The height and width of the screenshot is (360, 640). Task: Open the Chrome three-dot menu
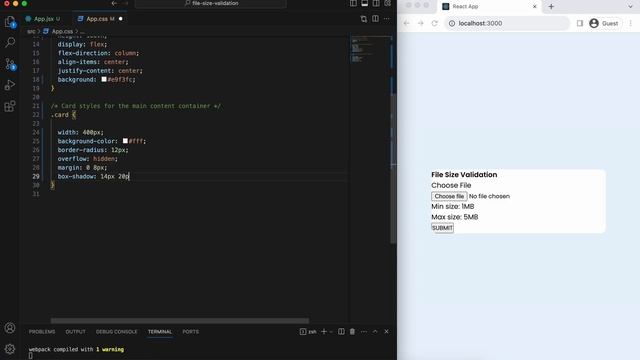click(x=631, y=23)
